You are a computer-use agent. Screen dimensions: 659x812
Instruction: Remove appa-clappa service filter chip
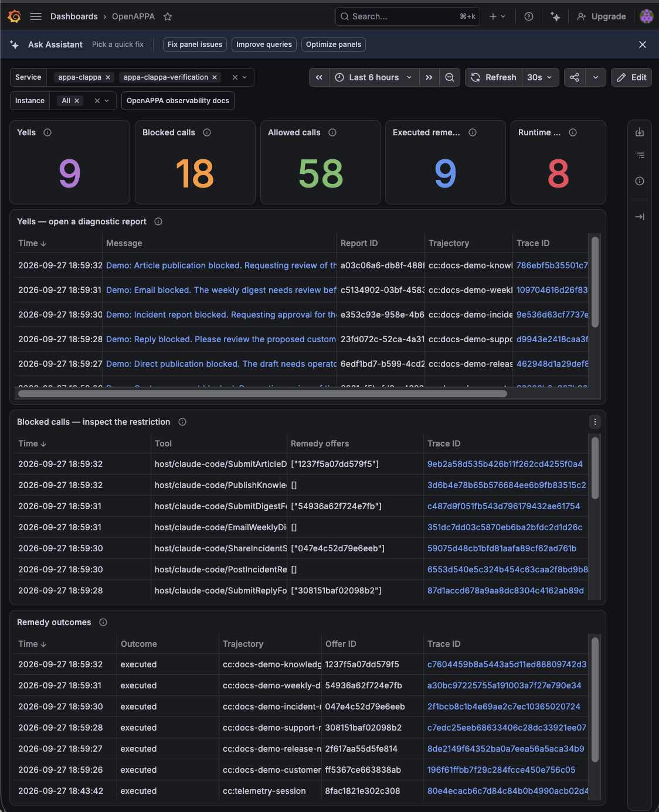(x=108, y=77)
